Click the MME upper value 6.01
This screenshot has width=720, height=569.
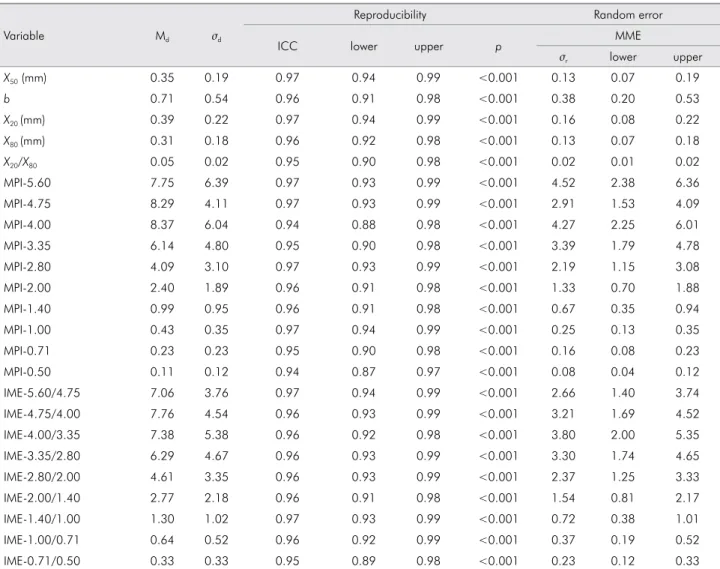tap(687, 225)
